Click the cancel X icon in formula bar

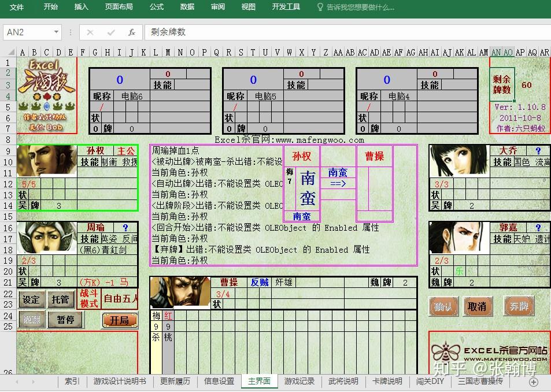coord(90,32)
